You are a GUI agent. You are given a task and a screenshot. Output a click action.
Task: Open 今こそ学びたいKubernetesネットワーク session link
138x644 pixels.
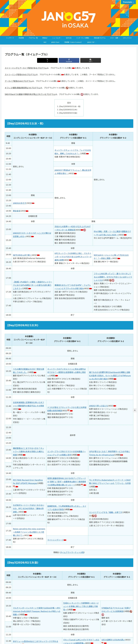coord(110,482)
